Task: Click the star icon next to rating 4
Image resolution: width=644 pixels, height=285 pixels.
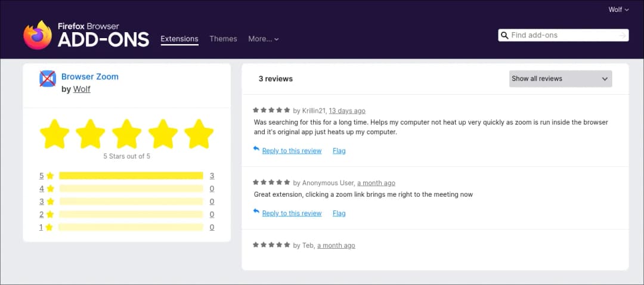Action: pyautogui.click(x=50, y=188)
